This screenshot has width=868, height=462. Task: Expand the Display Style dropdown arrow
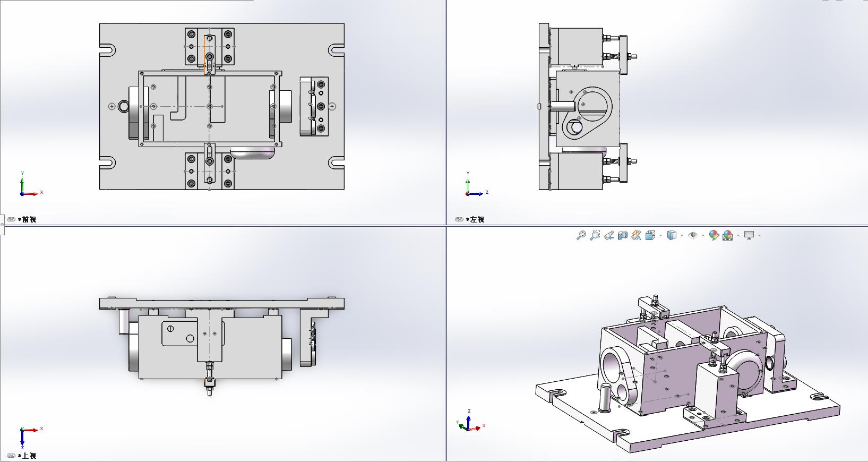(681, 235)
